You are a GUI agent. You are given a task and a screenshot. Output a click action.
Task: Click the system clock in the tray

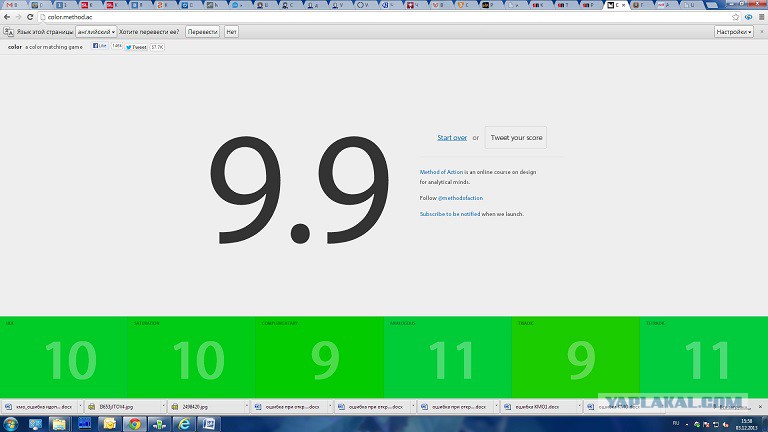pyautogui.click(x=747, y=424)
